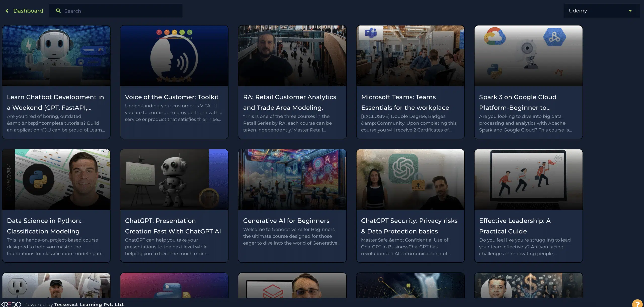
Task: Click description 'This is one of the three courses'
Action: coord(287,123)
